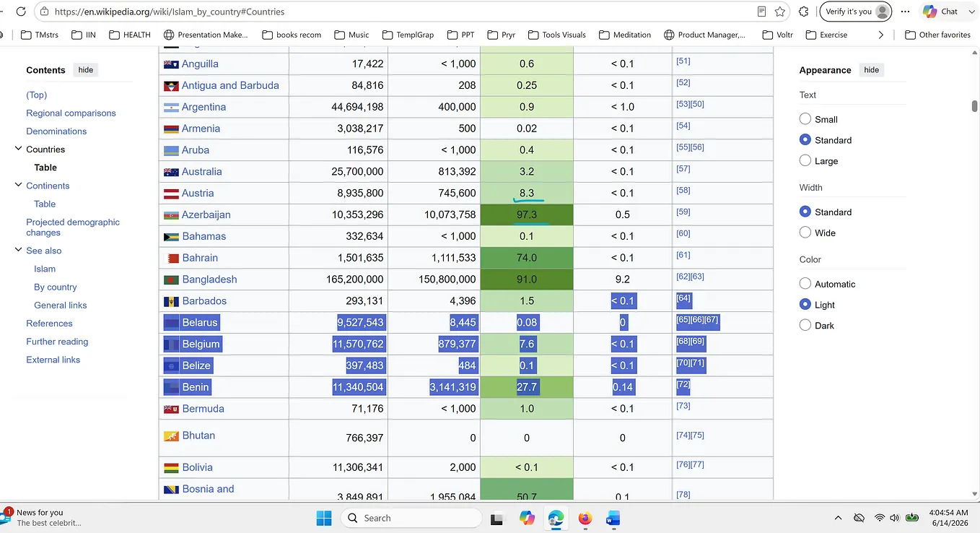Expand the bookmarks bar overflow chevron

click(881, 35)
